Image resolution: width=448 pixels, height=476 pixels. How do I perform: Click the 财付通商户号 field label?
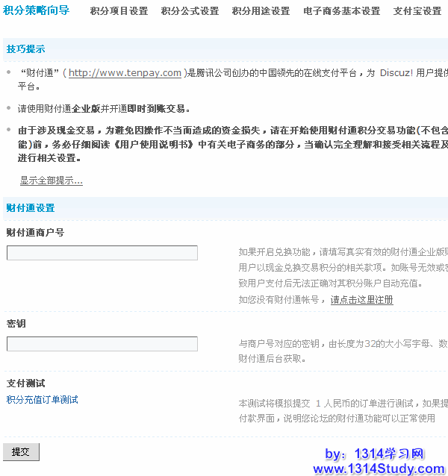coord(35,233)
